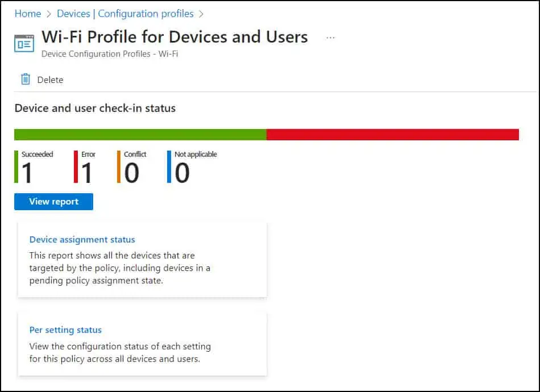
Task: Click the Delete label in the toolbar
Action: click(x=50, y=80)
